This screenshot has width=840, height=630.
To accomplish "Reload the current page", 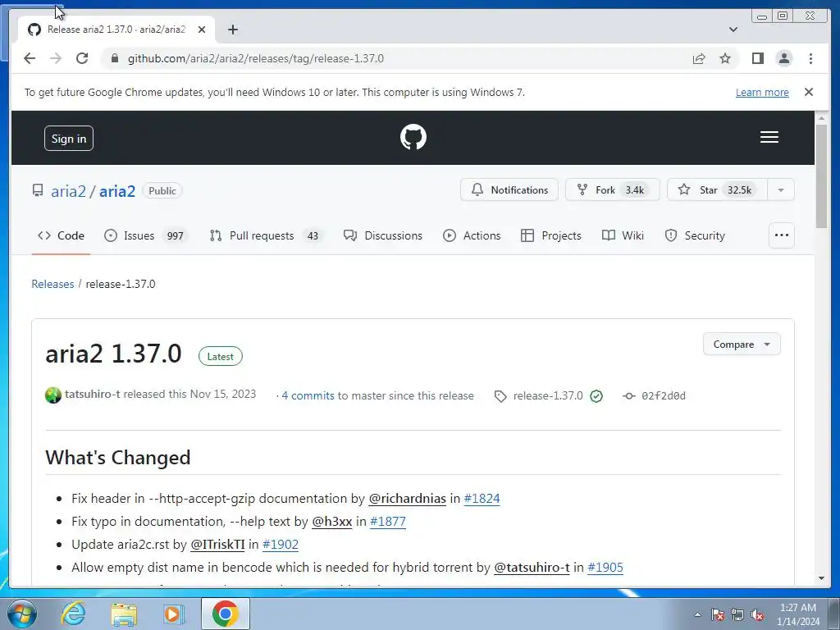I will click(x=82, y=58).
